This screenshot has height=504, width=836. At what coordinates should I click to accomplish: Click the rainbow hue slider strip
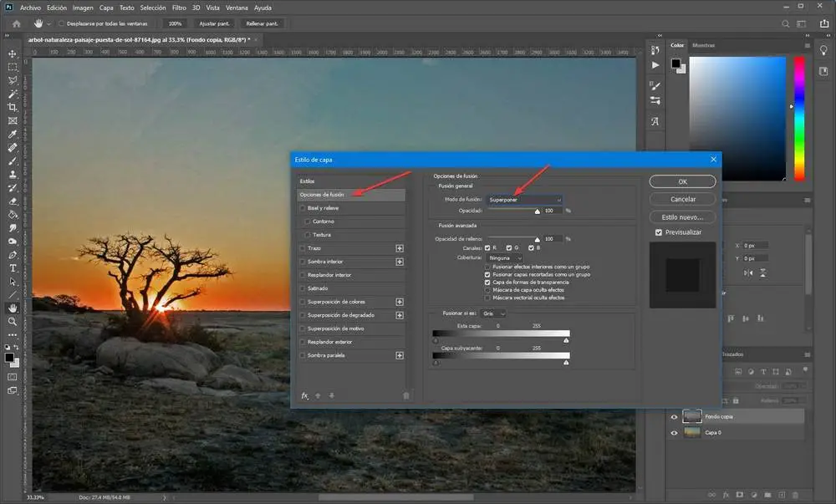click(799, 117)
